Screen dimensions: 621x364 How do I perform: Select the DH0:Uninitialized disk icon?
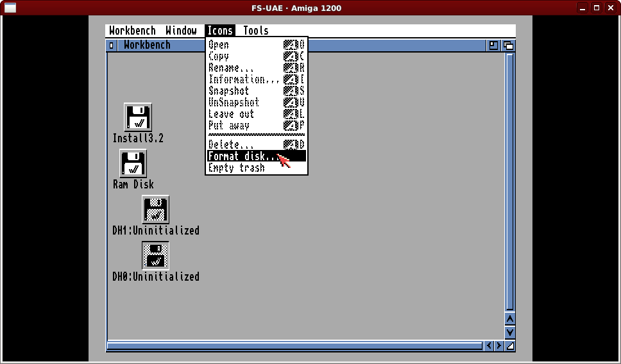pos(156,255)
